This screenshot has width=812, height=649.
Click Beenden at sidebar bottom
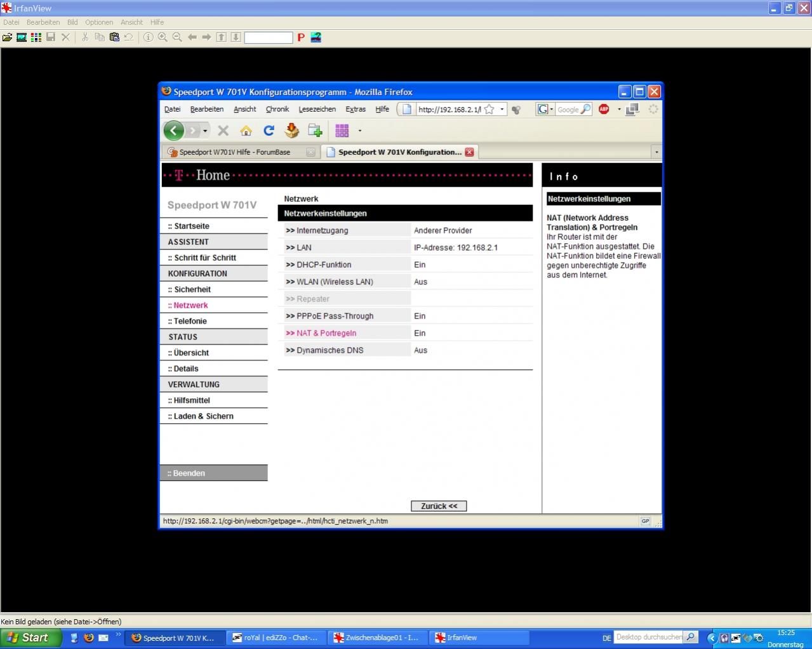point(213,473)
